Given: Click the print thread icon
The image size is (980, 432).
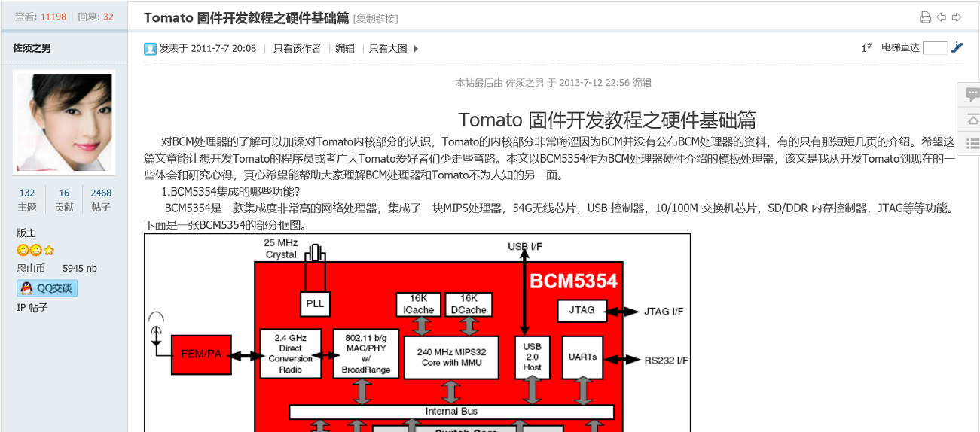Looking at the screenshot, I should click(925, 17).
